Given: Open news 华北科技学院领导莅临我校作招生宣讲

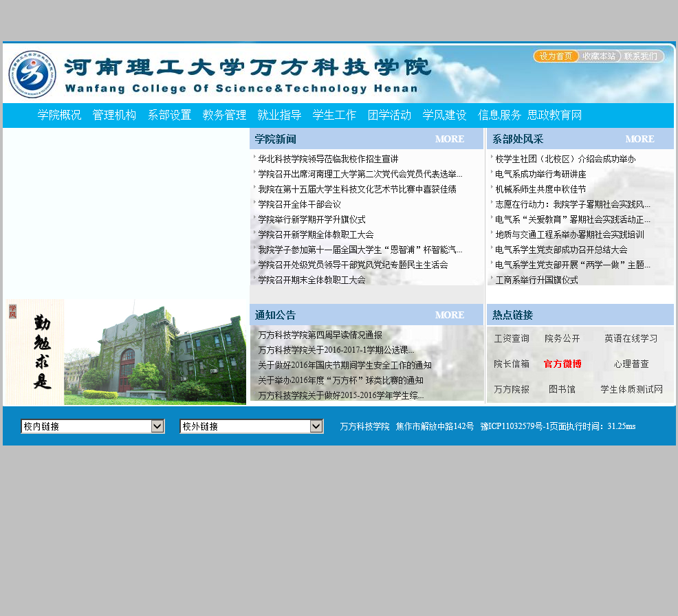Looking at the screenshot, I should (x=328, y=159).
